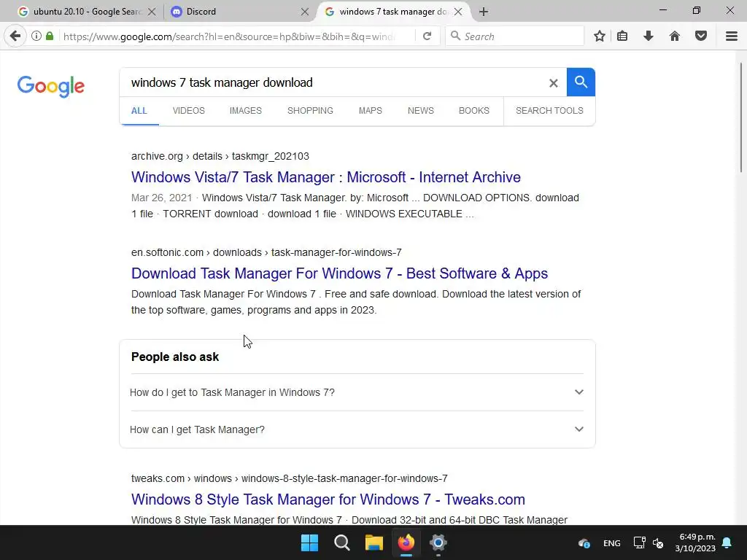Image resolution: width=747 pixels, height=560 pixels.
Task: Close the Discord tab
Action: [x=305, y=12]
